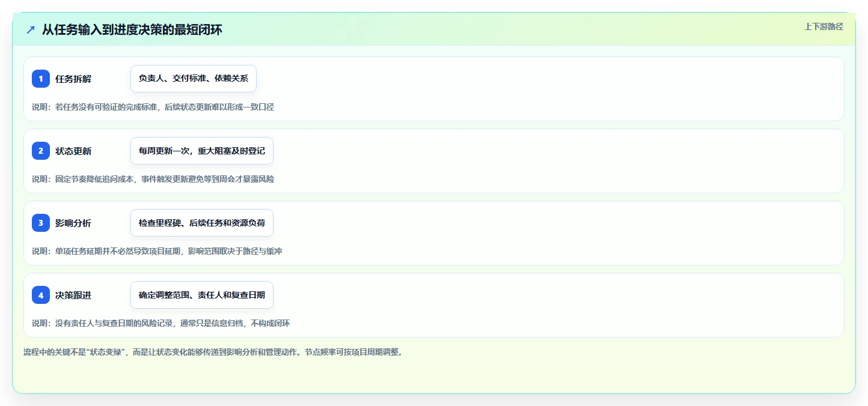Click the 负责人、交付标准、依赖关系 chip
This screenshot has height=406, width=868.
tap(194, 79)
